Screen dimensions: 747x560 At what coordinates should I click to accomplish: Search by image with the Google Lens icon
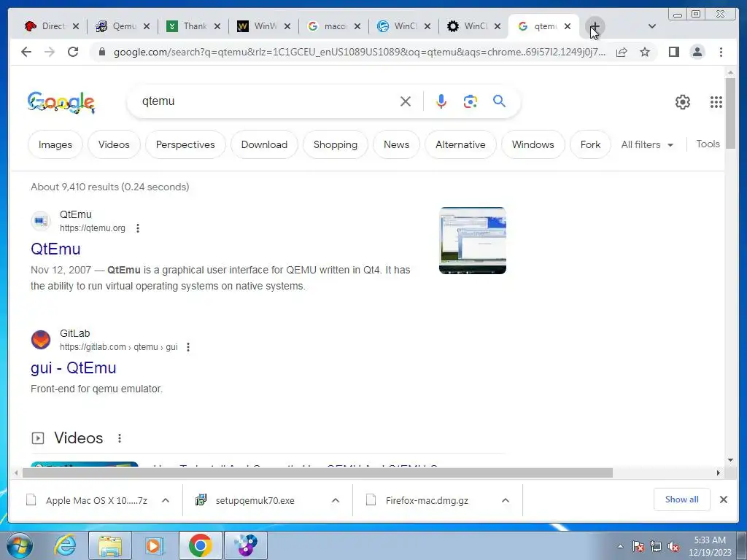point(471,101)
